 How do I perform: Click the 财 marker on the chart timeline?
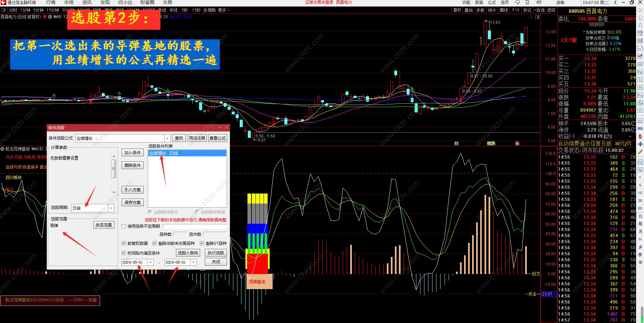[x=456, y=143]
